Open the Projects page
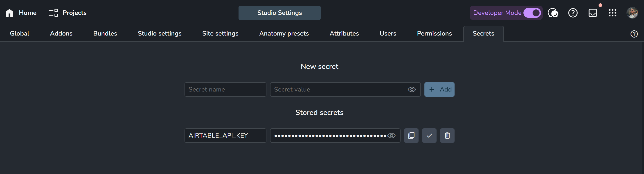This screenshot has width=644, height=174. (68, 13)
